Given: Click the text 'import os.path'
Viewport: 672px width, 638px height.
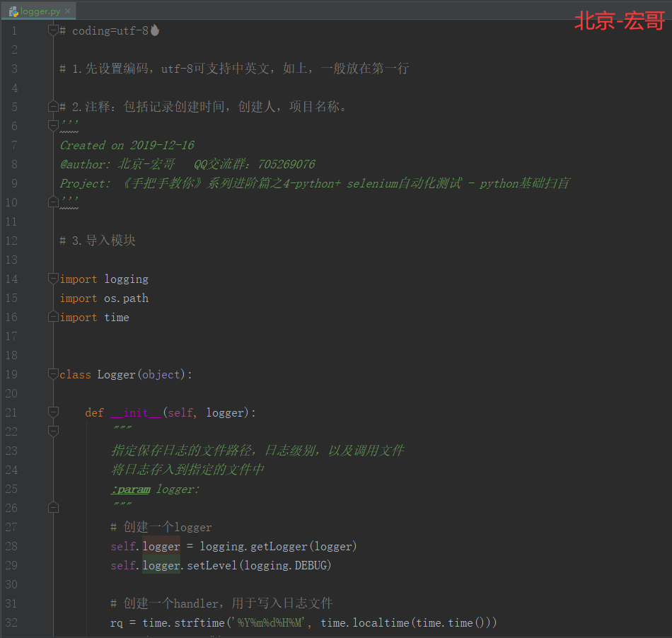Looking at the screenshot, I should 104,298.
